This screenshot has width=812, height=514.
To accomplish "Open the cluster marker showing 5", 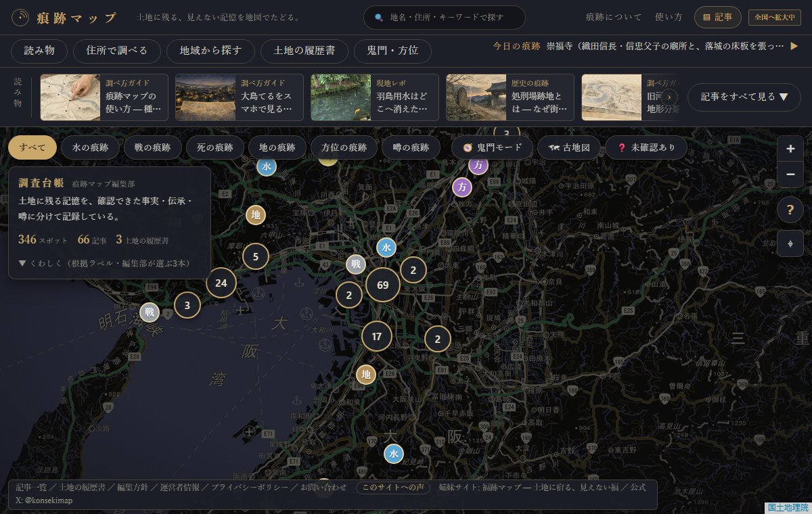I will (255, 256).
